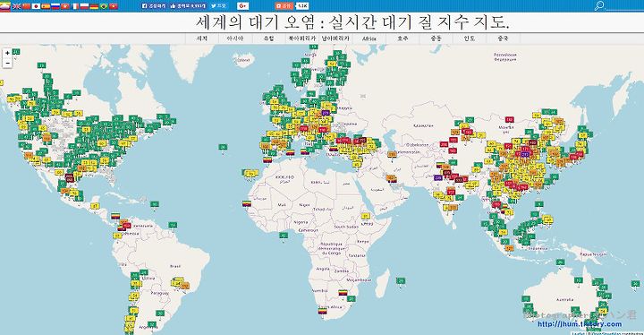Viewport: 644px width, 335px height.
Task: Click the Google+ share button
Action: (x=242, y=6)
